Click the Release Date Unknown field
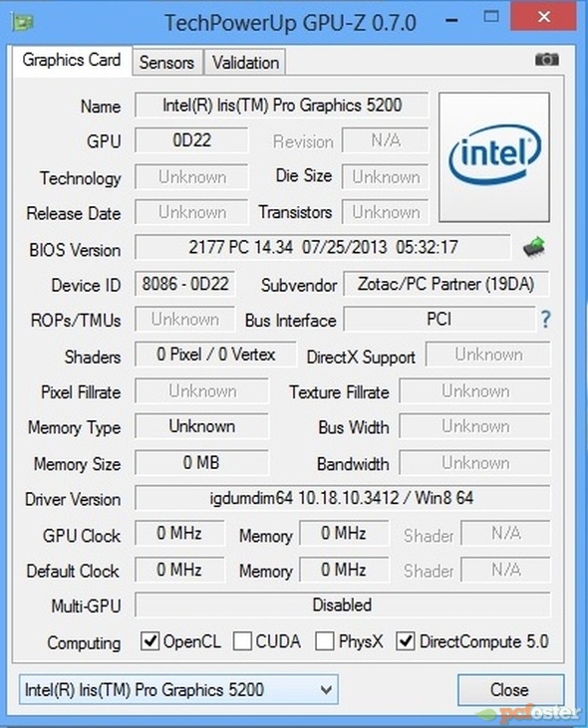This screenshot has width=588, height=728. [x=191, y=212]
